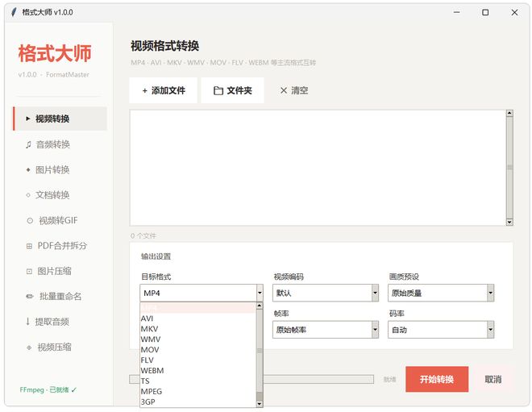This screenshot has height=412, width=532.
Task: Click the diamond icon beside 视频压缩
Action: [29, 347]
